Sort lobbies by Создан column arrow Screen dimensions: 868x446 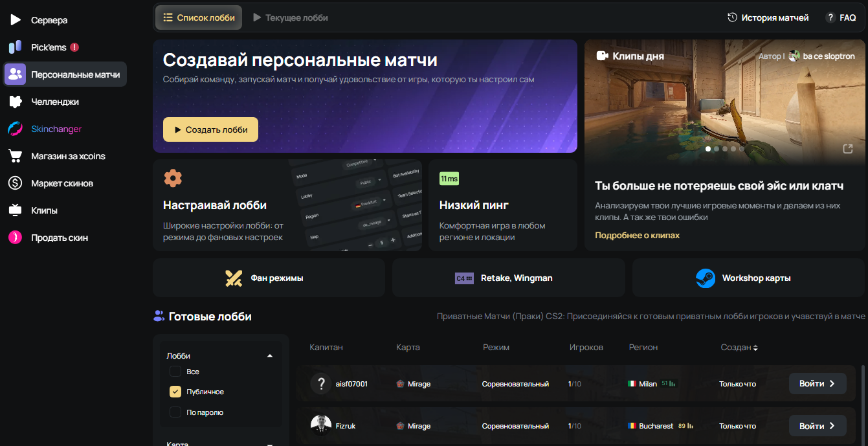(x=755, y=348)
